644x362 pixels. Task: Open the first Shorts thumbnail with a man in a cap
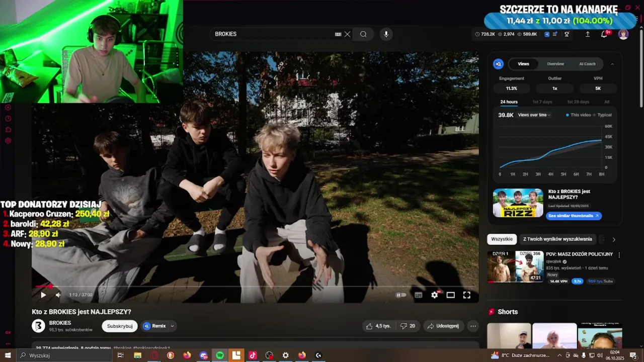509,336
